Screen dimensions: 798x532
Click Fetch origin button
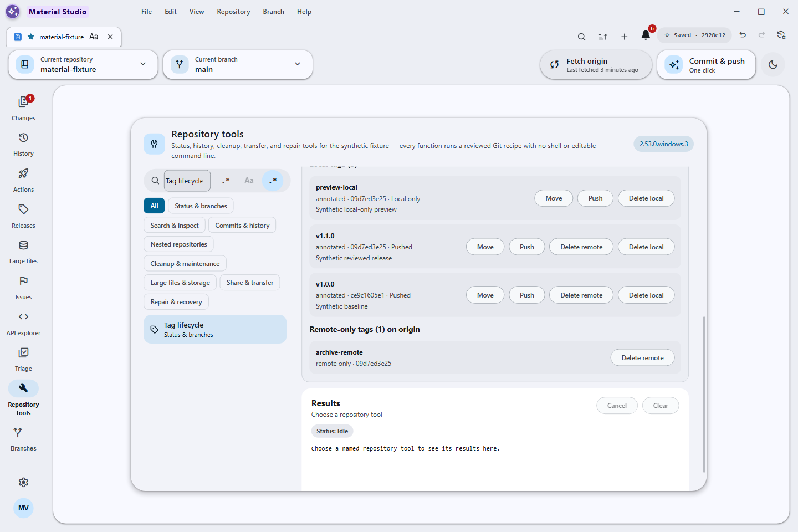(x=596, y=65)
